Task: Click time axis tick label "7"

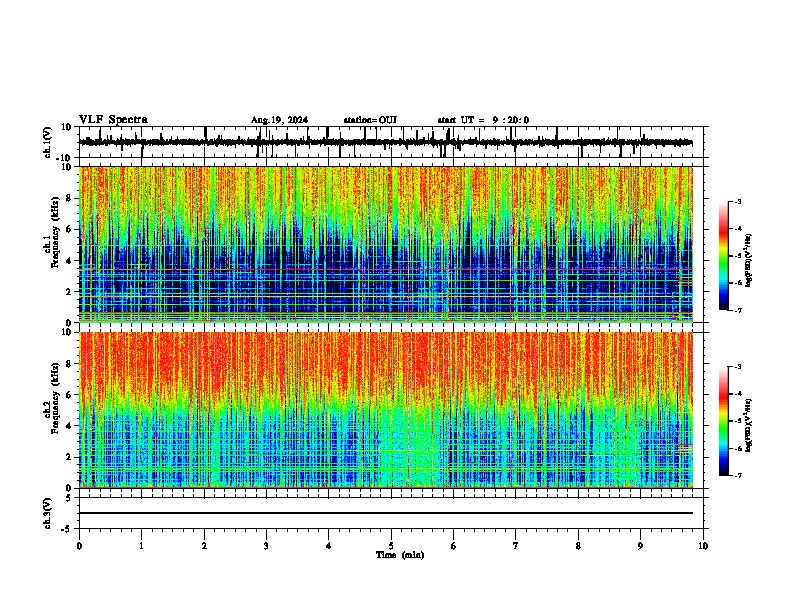Action: click(x=516, y=546)
